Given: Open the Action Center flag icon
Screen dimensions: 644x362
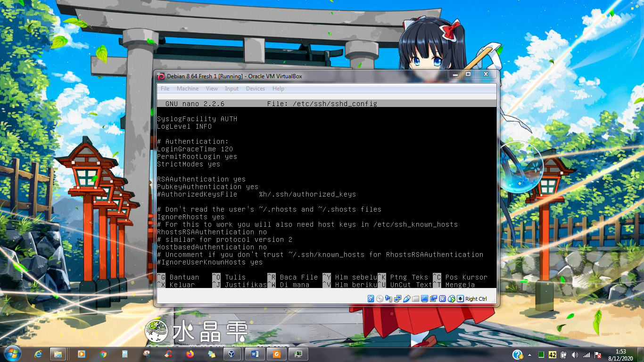Looking at the screenshot, I should click(598, 355).
